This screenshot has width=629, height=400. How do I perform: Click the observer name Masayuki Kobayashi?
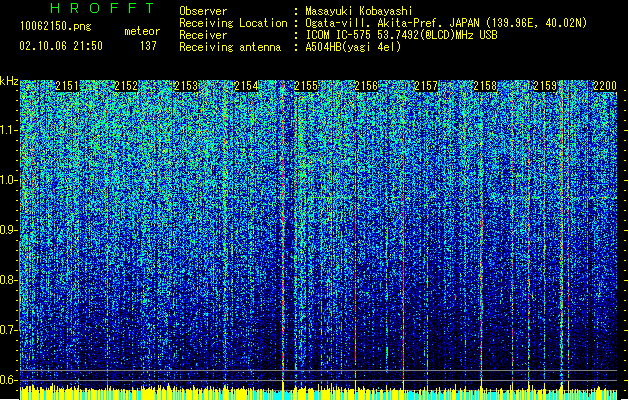click(x=359, y=11)
